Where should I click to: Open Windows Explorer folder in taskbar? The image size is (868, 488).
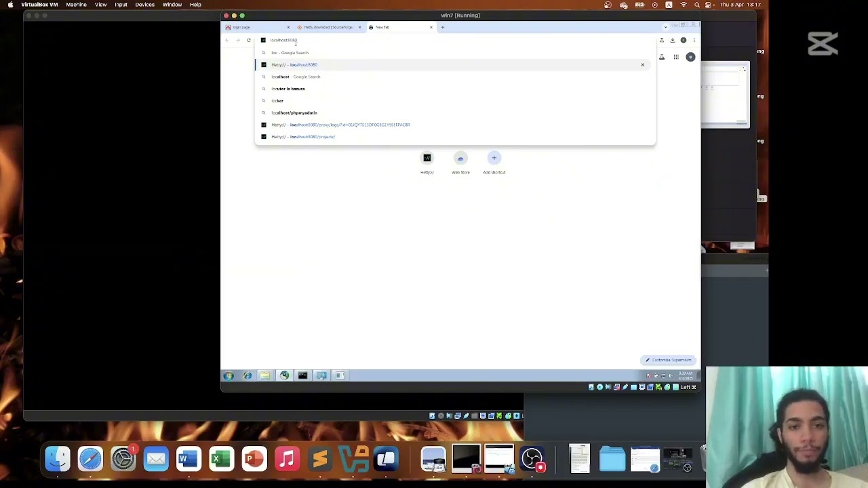pyautogui.click(x=265, y=375)
